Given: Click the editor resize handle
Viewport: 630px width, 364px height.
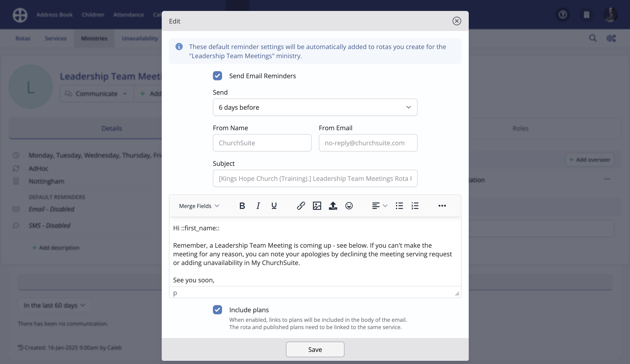Looking at the screenshot, I should 457,294.
